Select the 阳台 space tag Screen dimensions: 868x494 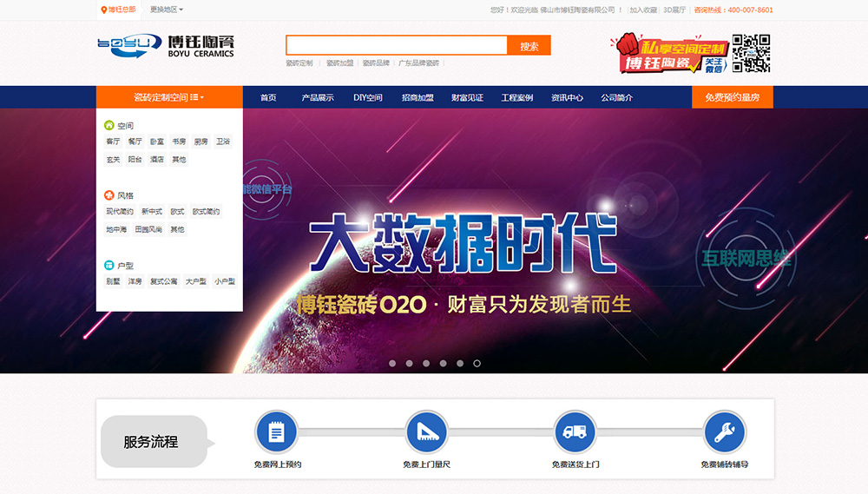(x=135, y=160)
